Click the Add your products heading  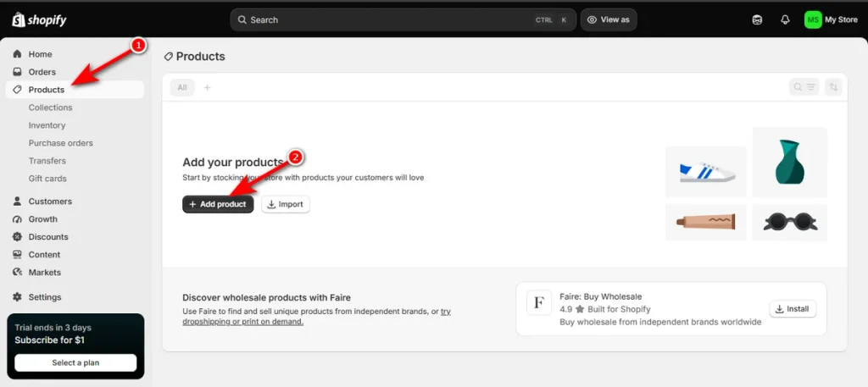(233, 163)
